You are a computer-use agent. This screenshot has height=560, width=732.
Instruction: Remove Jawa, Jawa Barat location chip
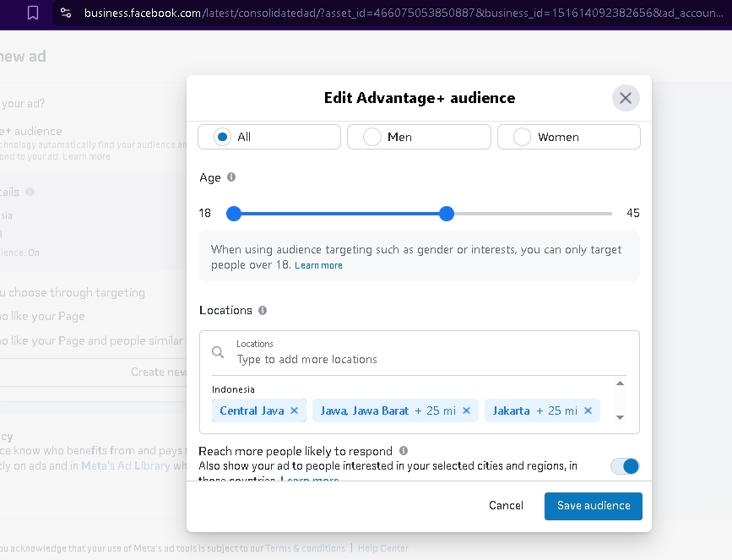(x=466, y=410)
